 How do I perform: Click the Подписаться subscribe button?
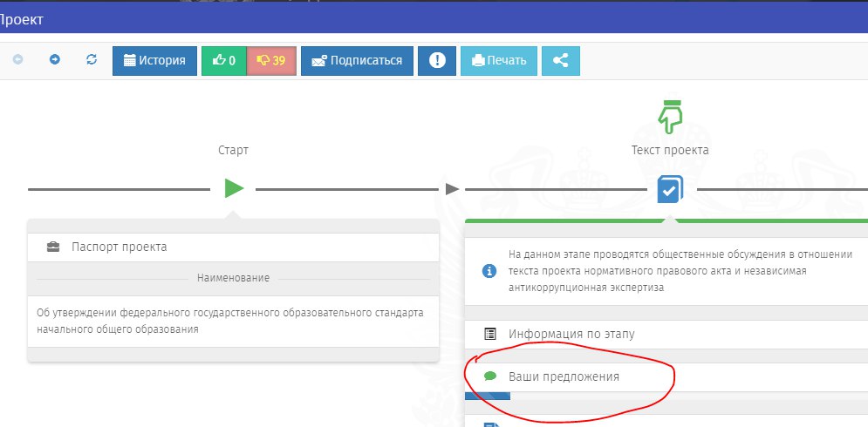pyautogui.click(x=357, y=61)
